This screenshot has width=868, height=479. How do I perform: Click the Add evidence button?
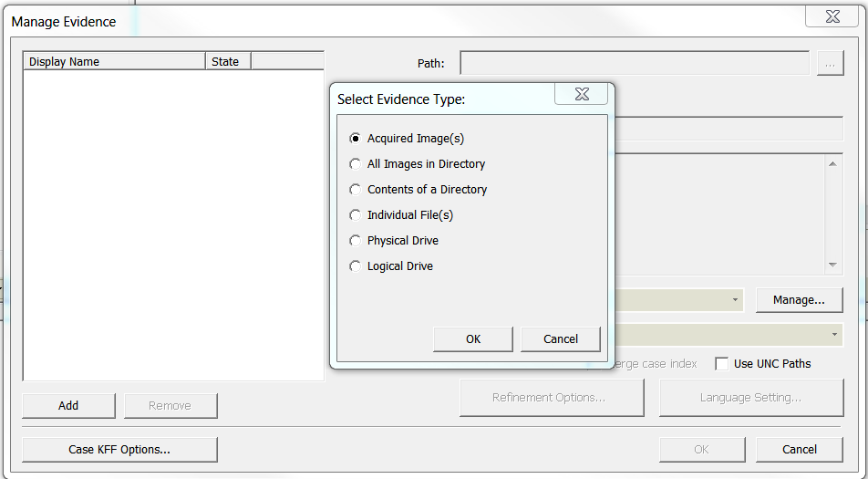pos(68,405)
